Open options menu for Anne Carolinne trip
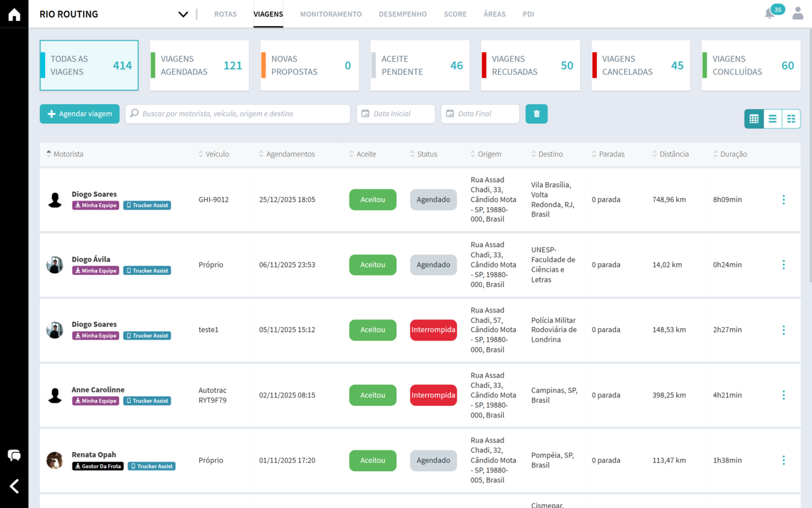The image size is (812, 508). click(783, 395)
